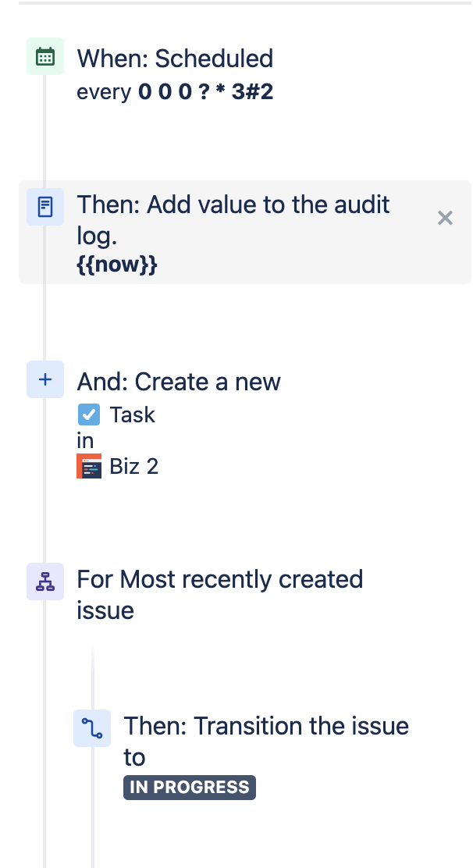Click the transition action icon
473x868 pixels.
pos(92,727)
